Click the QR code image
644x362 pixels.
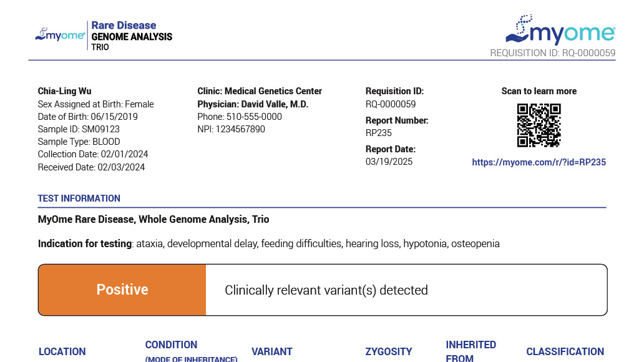(539, 125)
